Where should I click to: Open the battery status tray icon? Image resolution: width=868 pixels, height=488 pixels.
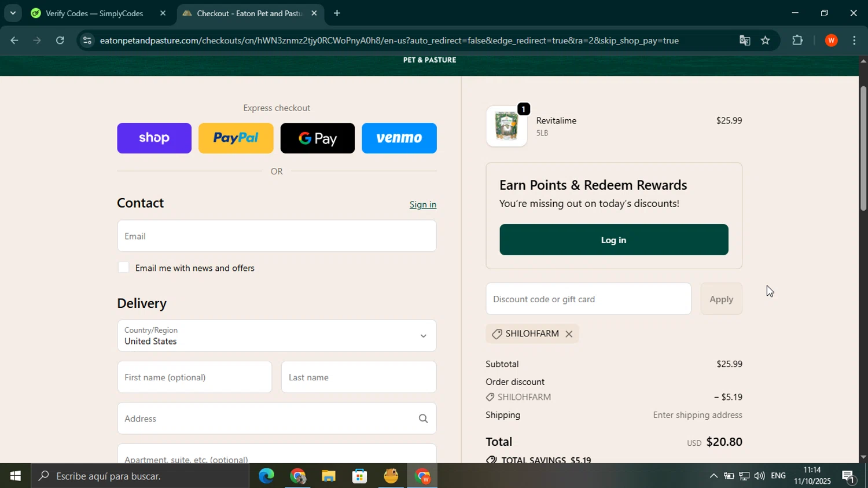[x=729, y=476]
